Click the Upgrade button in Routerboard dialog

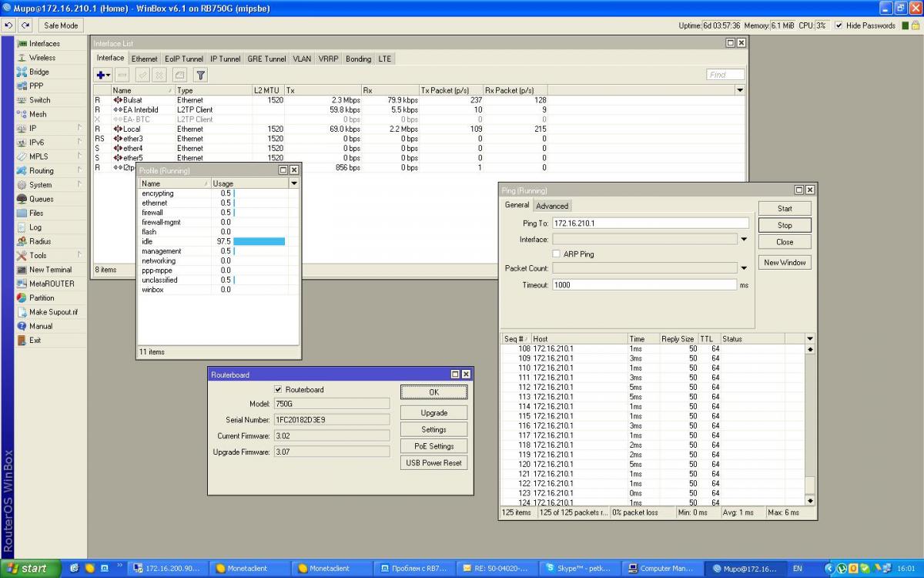(x=434, y=413)
